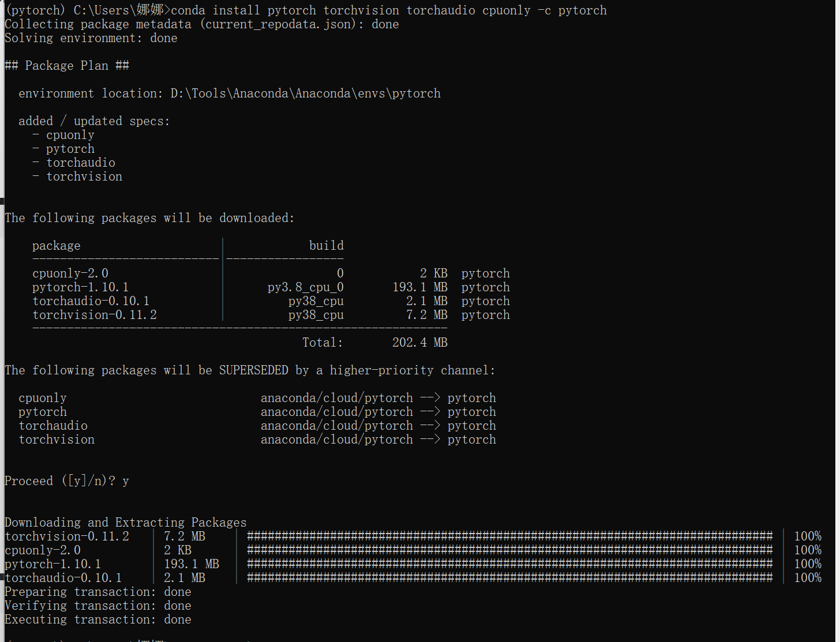Click the pytorch spec entry

click(70, 148)
